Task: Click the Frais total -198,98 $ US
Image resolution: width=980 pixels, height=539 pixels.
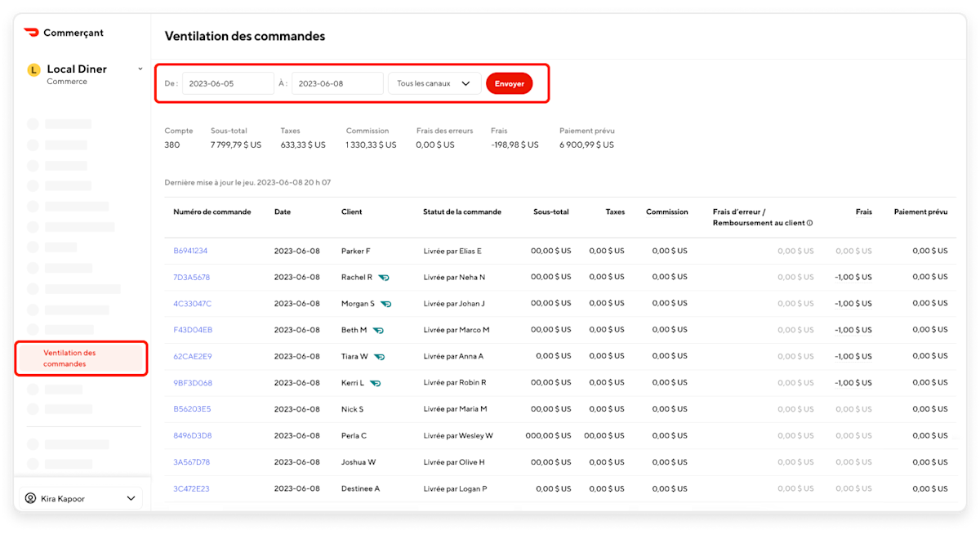Action: (514, 145)
